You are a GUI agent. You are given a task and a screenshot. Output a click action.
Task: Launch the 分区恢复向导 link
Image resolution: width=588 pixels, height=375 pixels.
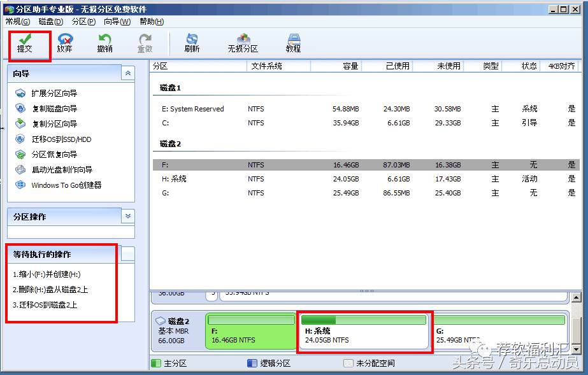54,154
